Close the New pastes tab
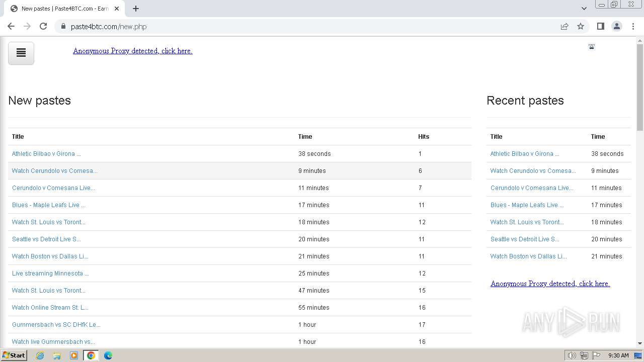The image size is (644, 362). (x=117, y=9)
